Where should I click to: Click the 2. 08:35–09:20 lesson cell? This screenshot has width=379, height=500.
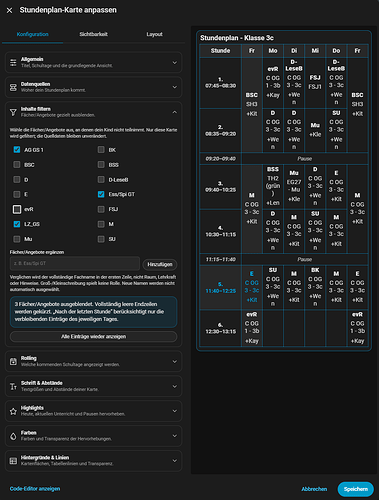pyautogui.click(x=220, y=130)
